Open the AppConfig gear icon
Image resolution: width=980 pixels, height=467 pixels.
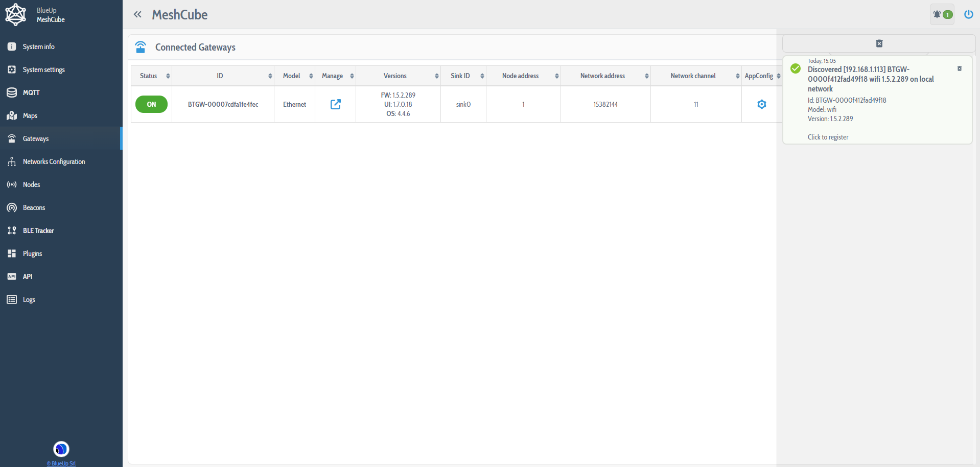[x=761, y=104]
